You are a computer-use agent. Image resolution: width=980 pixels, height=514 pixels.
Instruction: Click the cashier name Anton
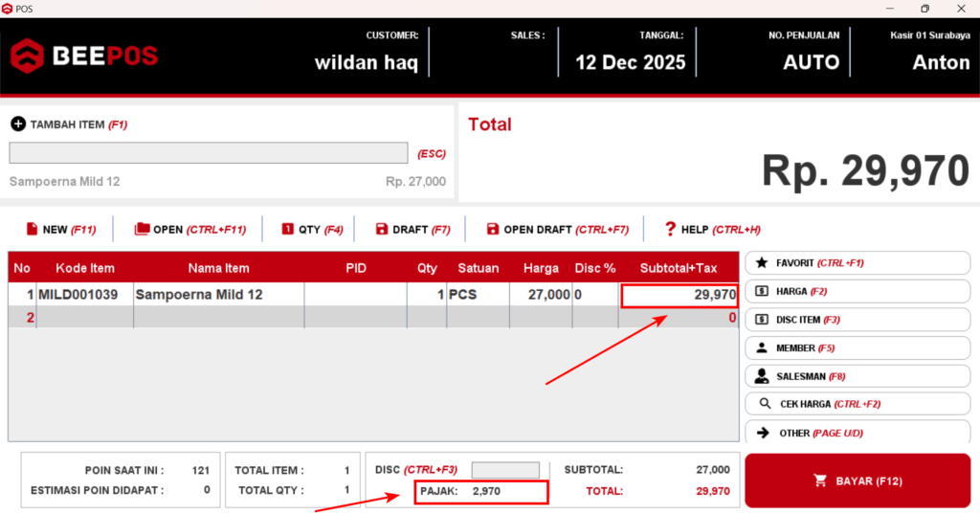click(942, 62)
